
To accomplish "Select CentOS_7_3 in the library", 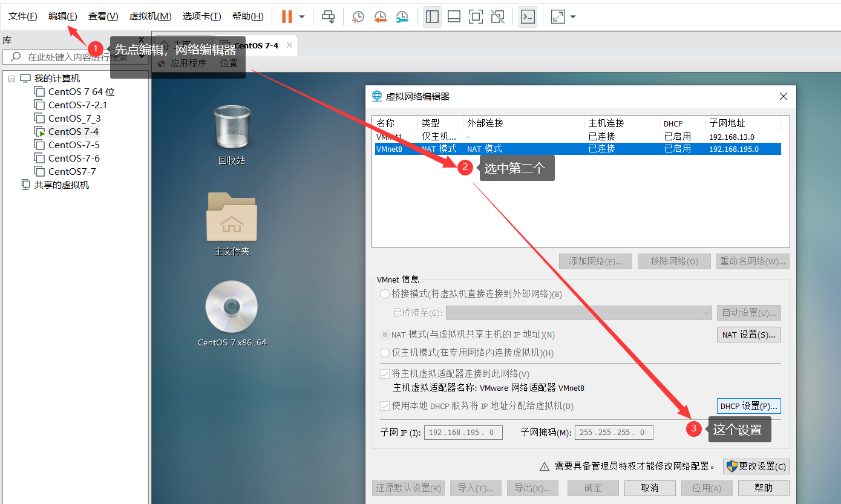I will (74, 119).
